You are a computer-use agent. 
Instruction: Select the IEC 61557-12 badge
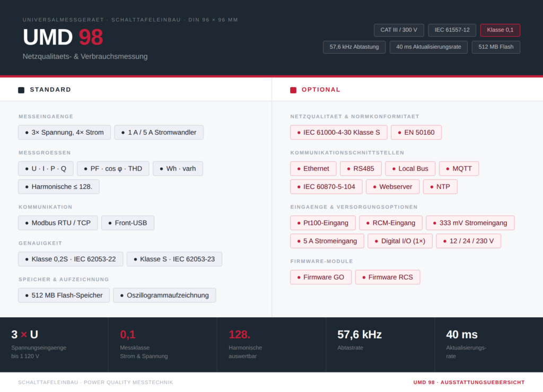452,30
